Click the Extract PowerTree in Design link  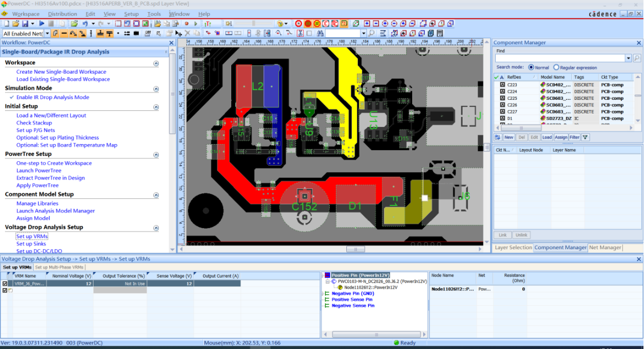coord(50,178)
